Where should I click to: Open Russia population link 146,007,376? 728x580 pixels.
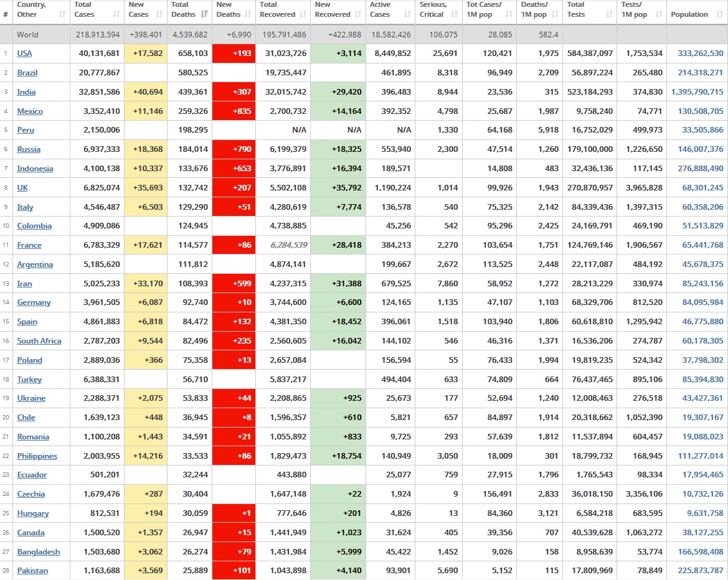click(700, 149)
